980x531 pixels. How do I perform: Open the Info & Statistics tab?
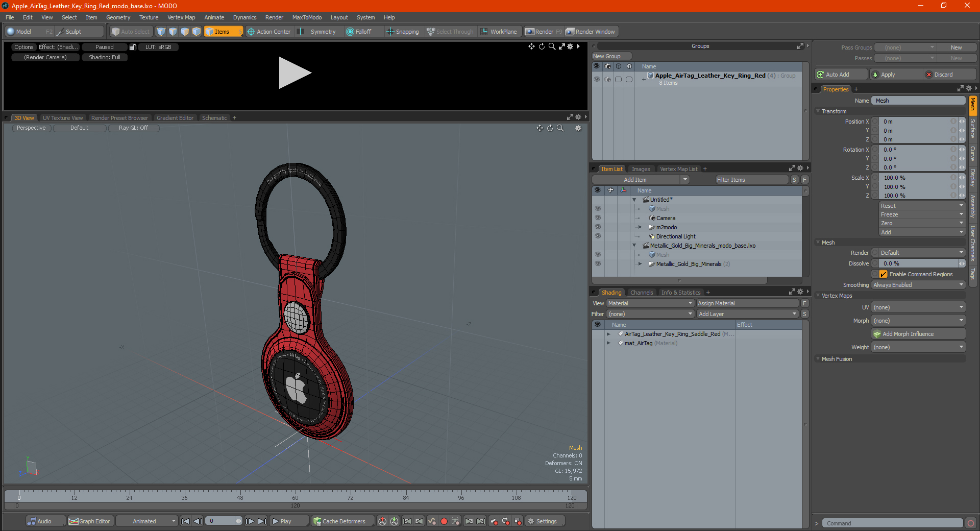pyautogui.click(x=680, y=293)
